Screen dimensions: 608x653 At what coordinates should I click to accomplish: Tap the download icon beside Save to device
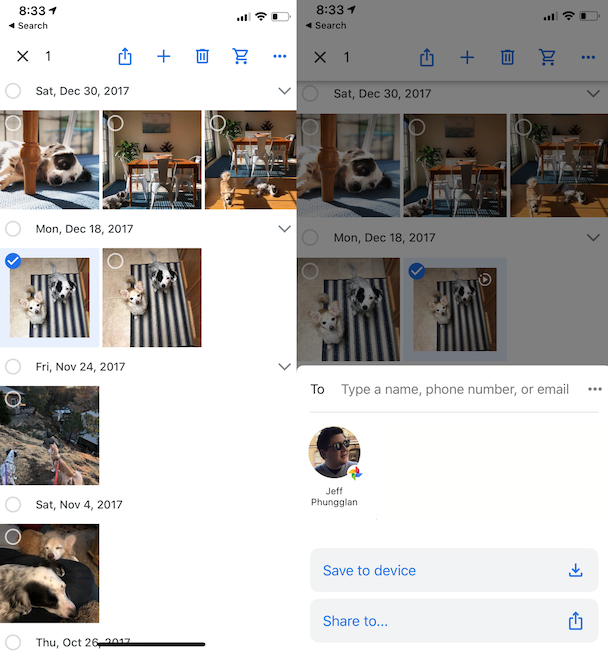pos(576,570)
